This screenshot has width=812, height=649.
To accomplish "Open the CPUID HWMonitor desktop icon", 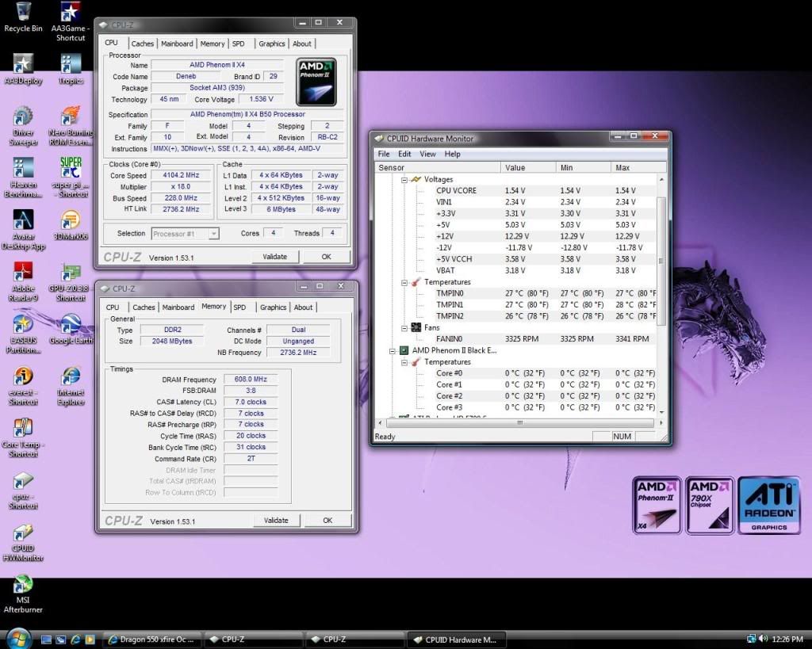I will coord(23,534).
